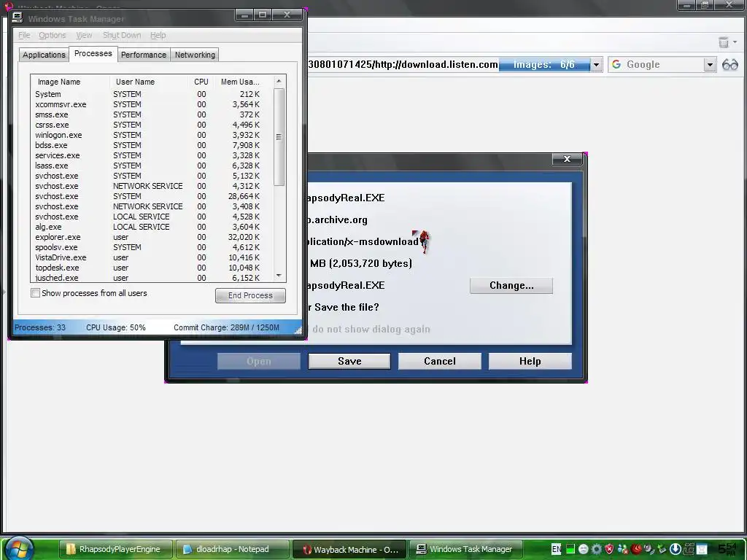The height and width of the screenshot is (560, 747).
Task: Close the download dialog with X
Action: [567, 159]
